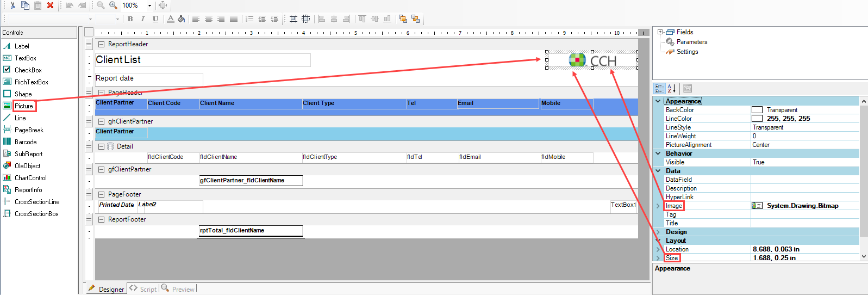Click the Bring to Front icon
Screen dimensions: 868x295
pos(403,19)
